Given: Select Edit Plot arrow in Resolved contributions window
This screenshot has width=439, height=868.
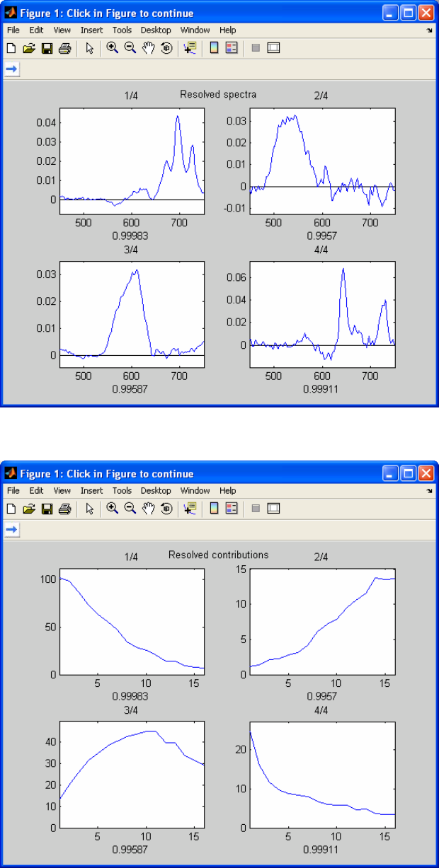Looking at the screenshot, I should pos(89,509).
